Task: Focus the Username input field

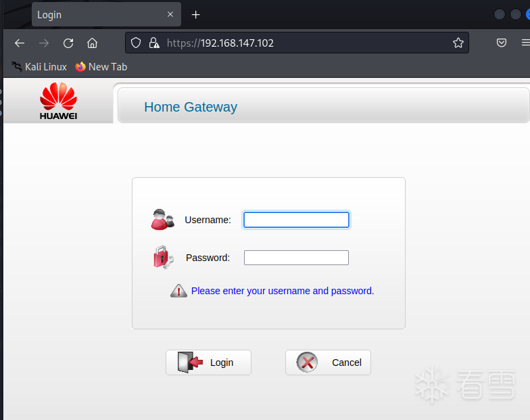Action: [296, 220]
